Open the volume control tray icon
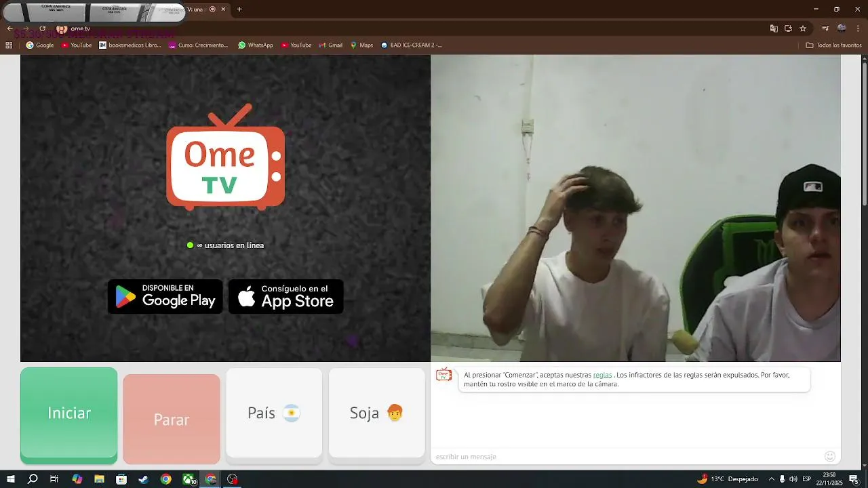This screenshot has width=868, height=488. coord(793,479)
